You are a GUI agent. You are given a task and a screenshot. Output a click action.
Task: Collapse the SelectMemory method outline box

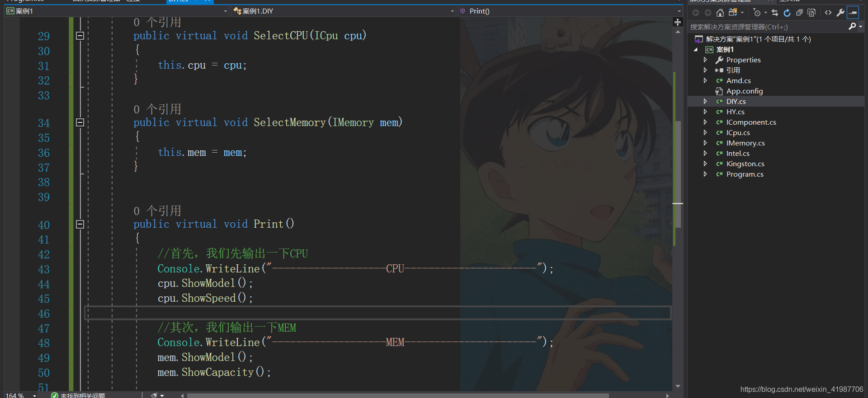80,122
